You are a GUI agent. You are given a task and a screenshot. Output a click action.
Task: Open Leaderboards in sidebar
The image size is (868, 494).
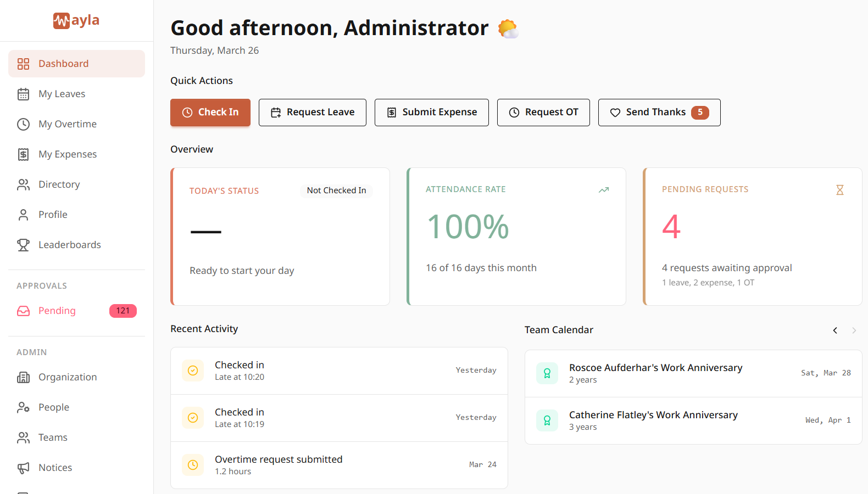(x=76, y=245)
